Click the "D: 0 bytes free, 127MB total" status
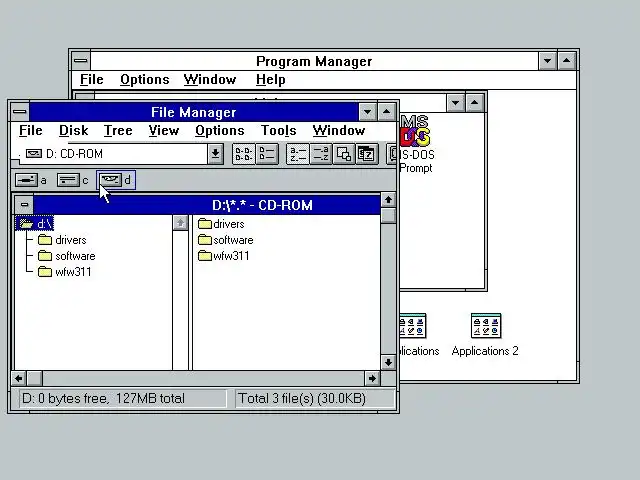 point(122,398)
